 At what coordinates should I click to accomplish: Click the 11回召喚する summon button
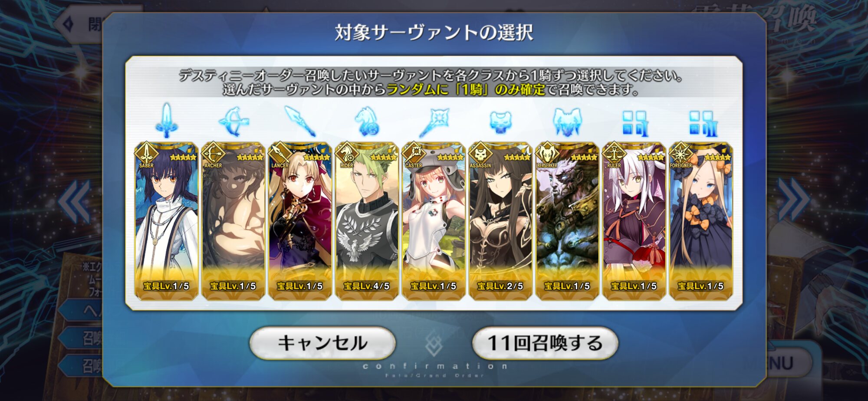click(545, 343)
